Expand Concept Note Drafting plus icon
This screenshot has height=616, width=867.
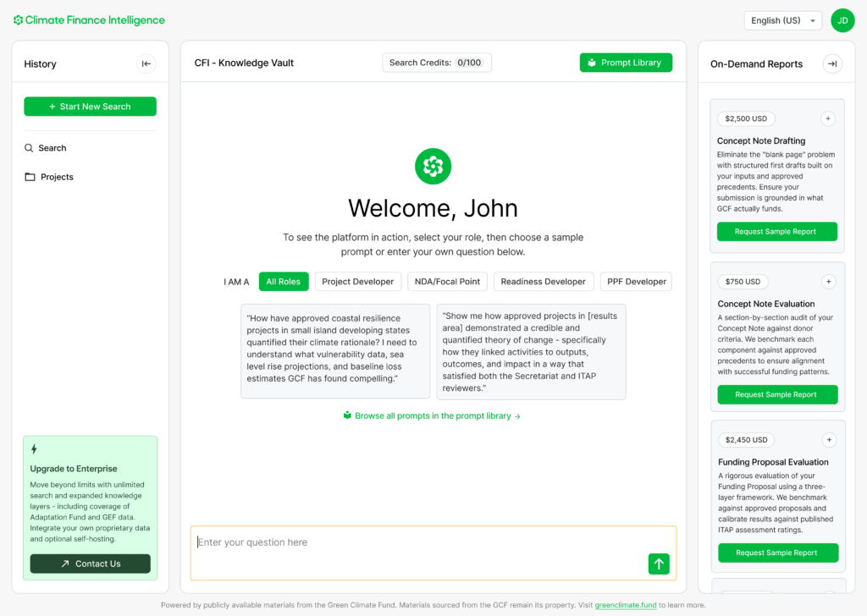(828, 119)
